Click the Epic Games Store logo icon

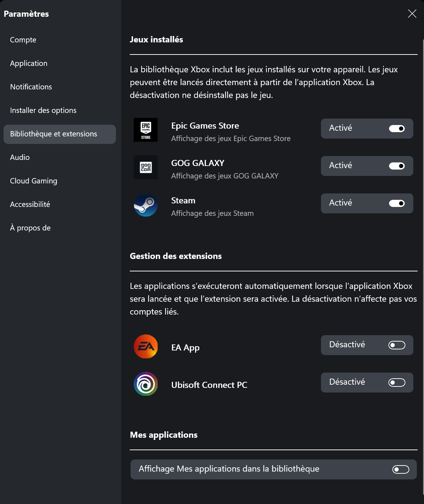tap(145, 130)
